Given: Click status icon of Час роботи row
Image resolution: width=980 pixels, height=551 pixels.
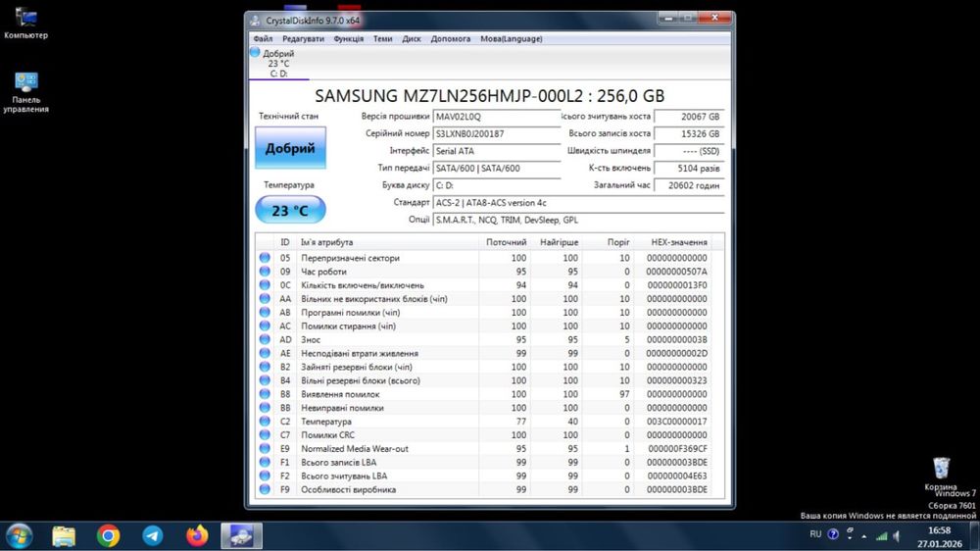Looking at the screenshot, I should (265, 272).
